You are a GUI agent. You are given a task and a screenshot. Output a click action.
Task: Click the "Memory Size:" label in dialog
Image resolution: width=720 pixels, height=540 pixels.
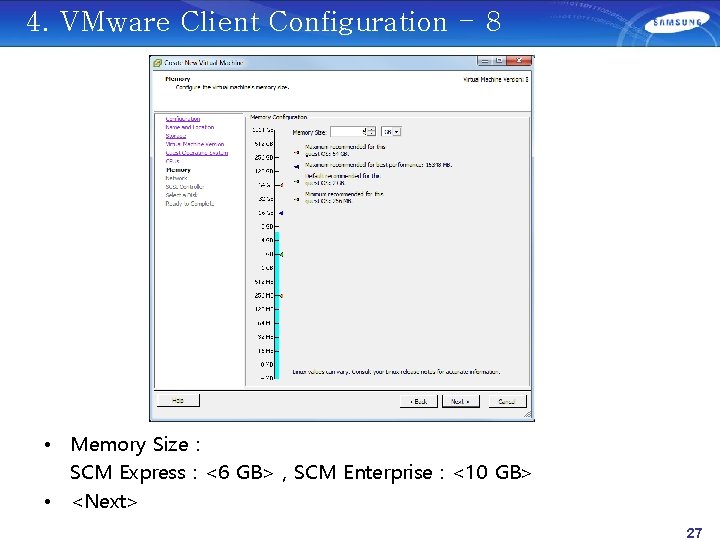309,132
